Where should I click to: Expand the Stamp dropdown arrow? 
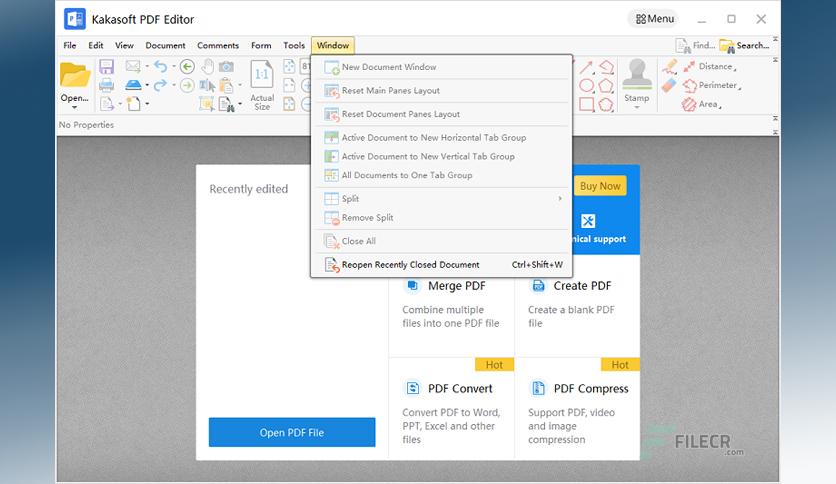637,108
